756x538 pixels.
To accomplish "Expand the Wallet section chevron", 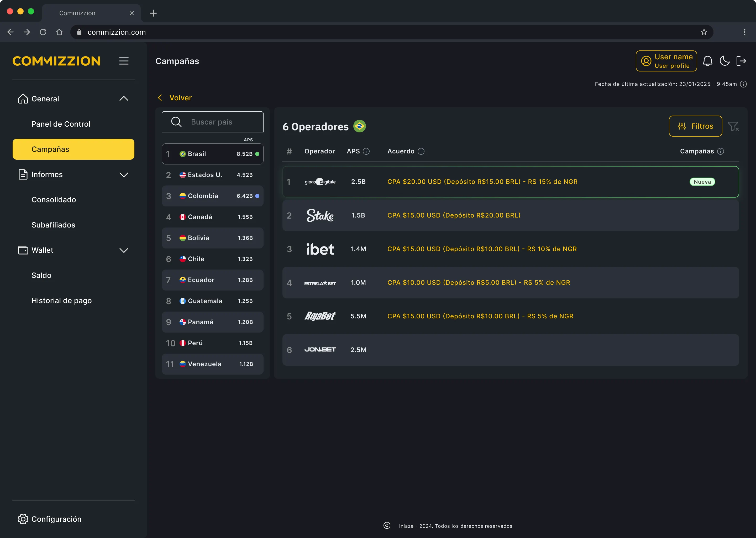I will pos(124,250).
